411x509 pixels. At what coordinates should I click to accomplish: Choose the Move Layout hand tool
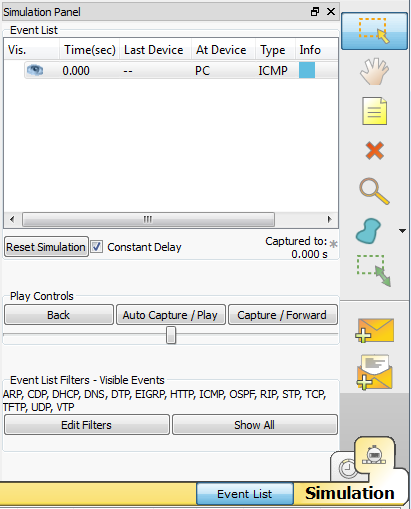(374, 71)
